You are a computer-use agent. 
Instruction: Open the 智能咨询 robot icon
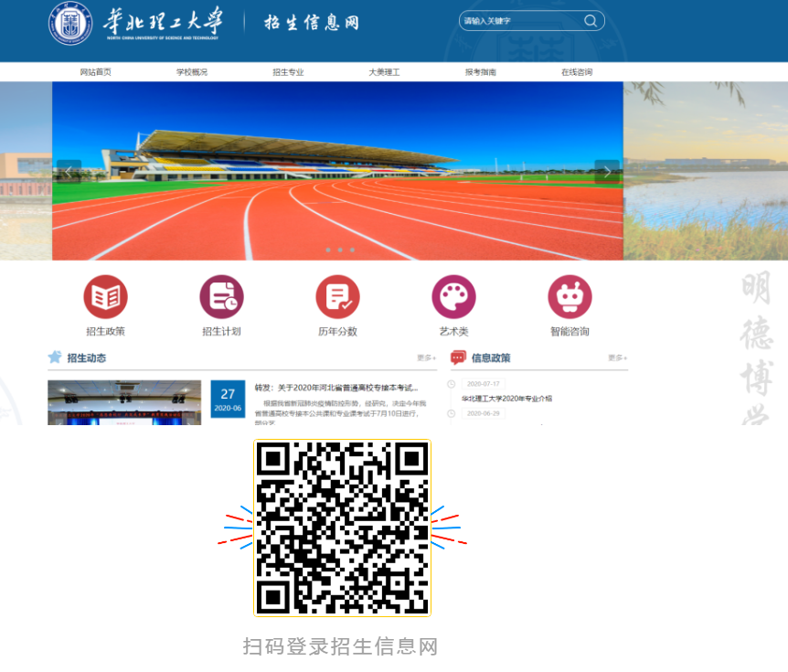(x=570, y=296)
